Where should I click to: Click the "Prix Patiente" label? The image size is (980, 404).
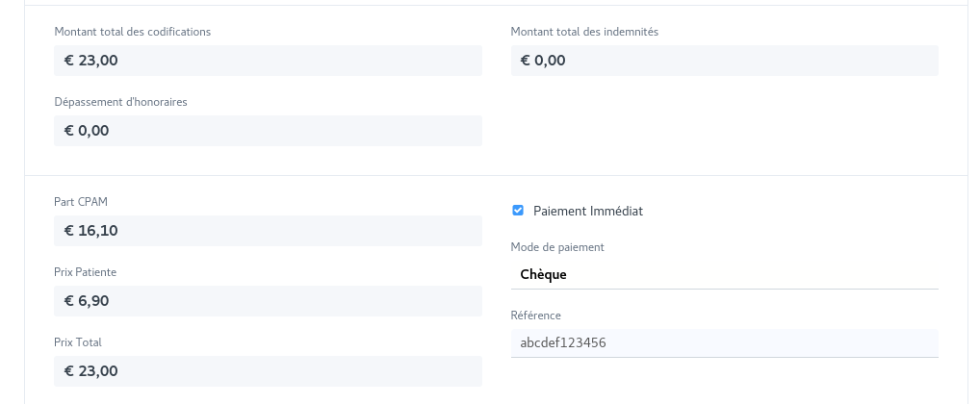coord(85,272)
